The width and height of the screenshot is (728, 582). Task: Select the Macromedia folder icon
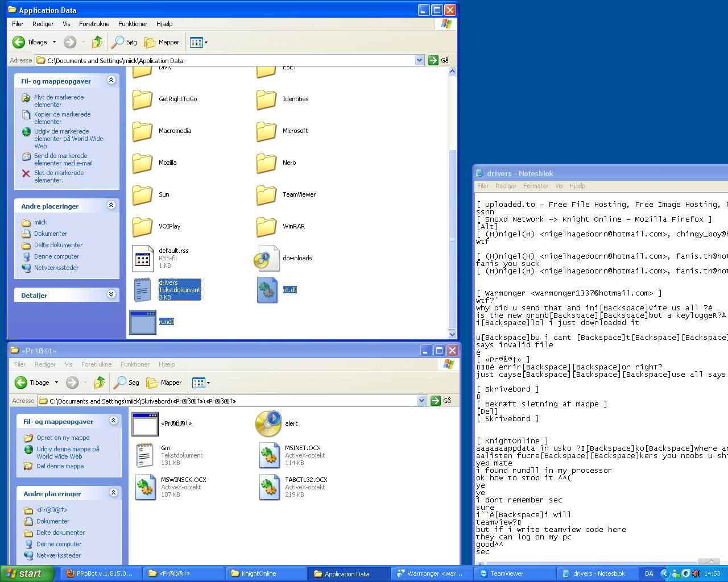pos(142,131)
